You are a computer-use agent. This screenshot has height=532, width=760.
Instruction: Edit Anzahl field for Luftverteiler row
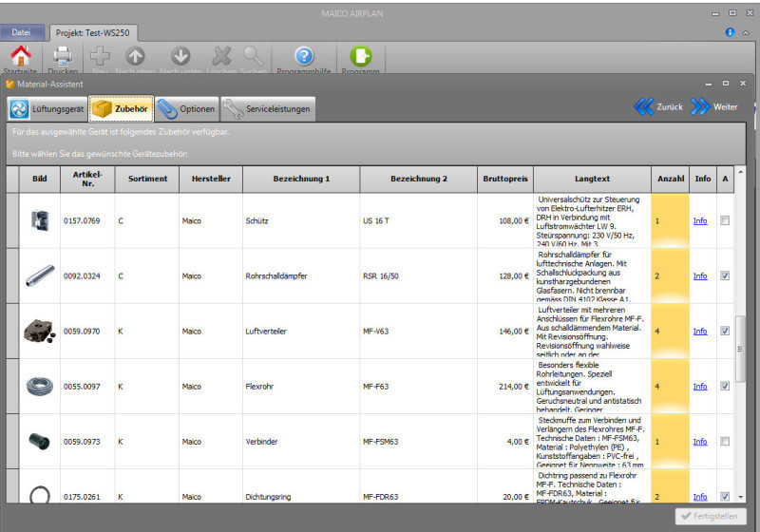click(670, 332)
